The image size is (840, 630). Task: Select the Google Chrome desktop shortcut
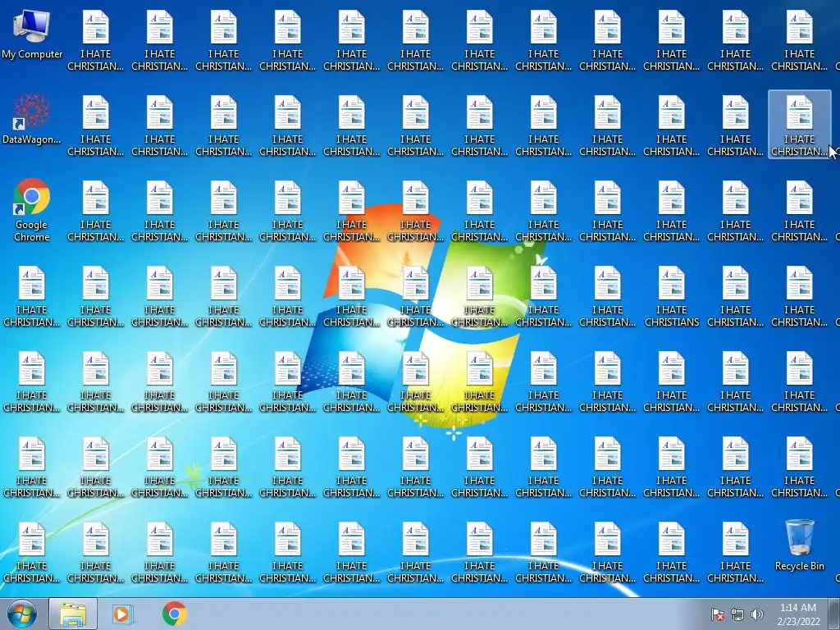click(32, 210)
